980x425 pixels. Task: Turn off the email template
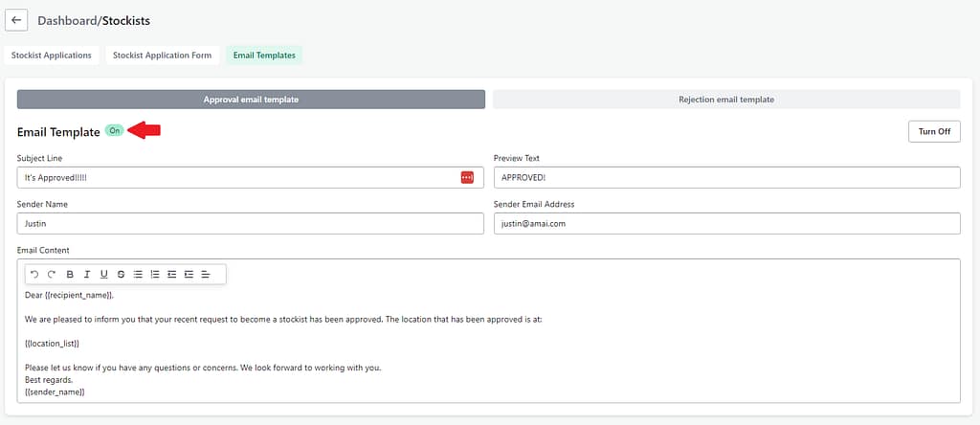[933, 131]
